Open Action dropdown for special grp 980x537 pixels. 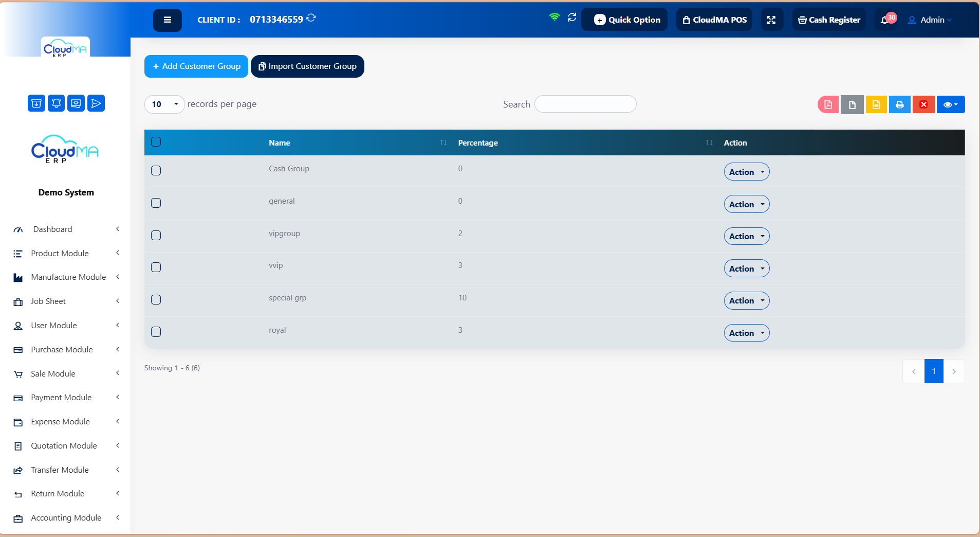747,300
